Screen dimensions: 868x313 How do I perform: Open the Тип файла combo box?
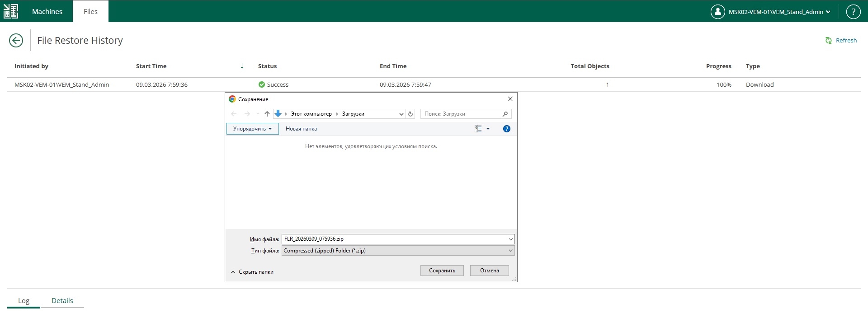click(x=398, y=251)
